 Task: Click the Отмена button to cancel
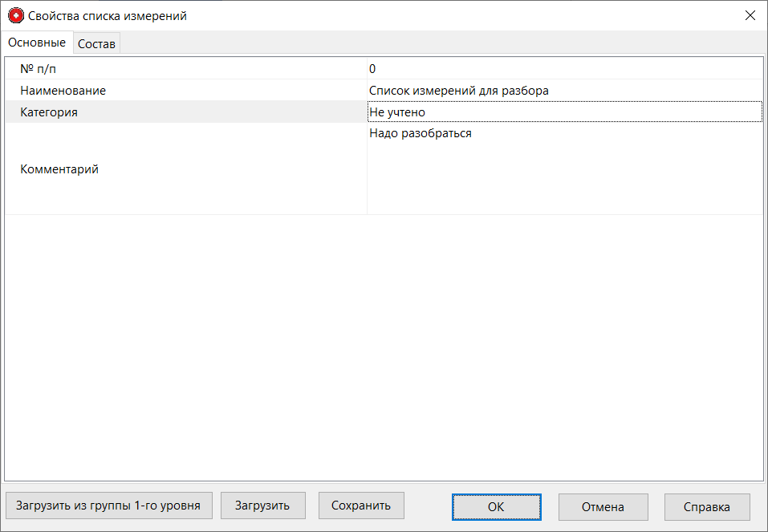click(603, 506)
